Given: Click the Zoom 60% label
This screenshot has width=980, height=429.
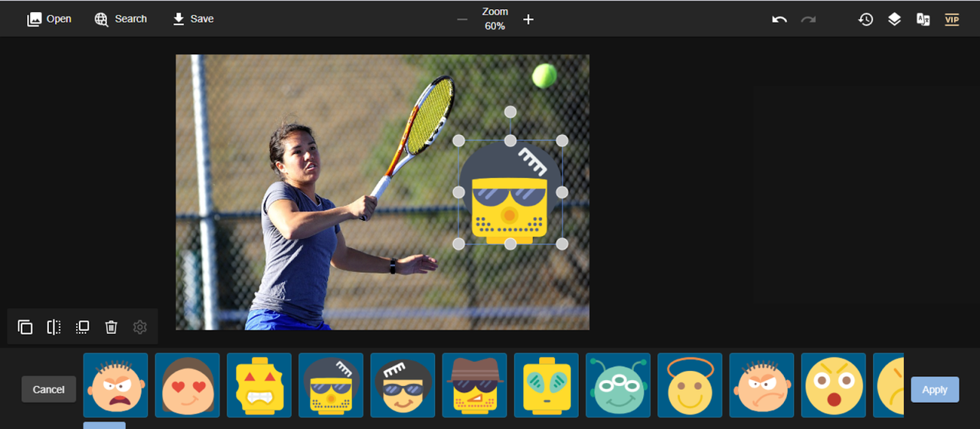Looking at the screenshot, I should tap(495, 19).
